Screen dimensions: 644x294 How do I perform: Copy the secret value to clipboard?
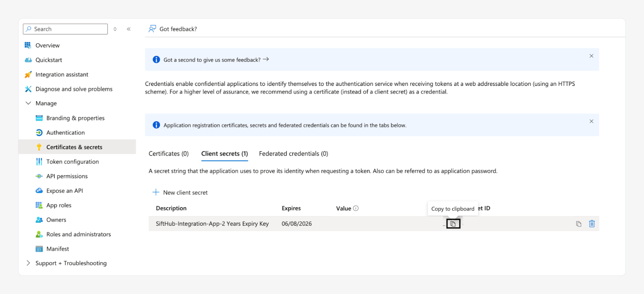[x=453, y=224]
